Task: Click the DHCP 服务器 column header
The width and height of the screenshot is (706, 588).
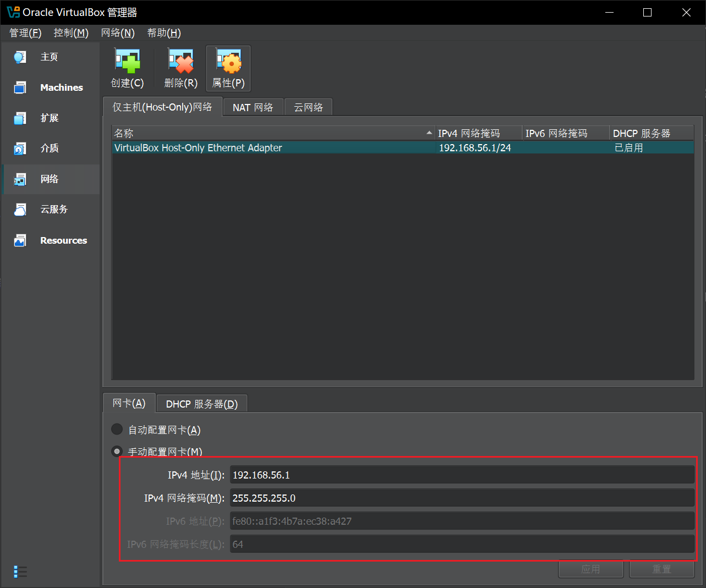Action: [x=652, y=133]
